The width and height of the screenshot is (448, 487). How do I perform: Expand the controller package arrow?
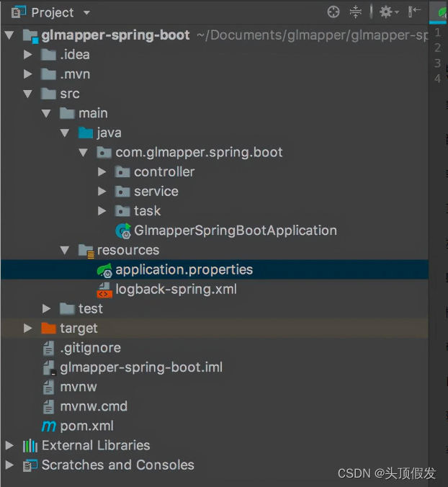tap(102, 171)
